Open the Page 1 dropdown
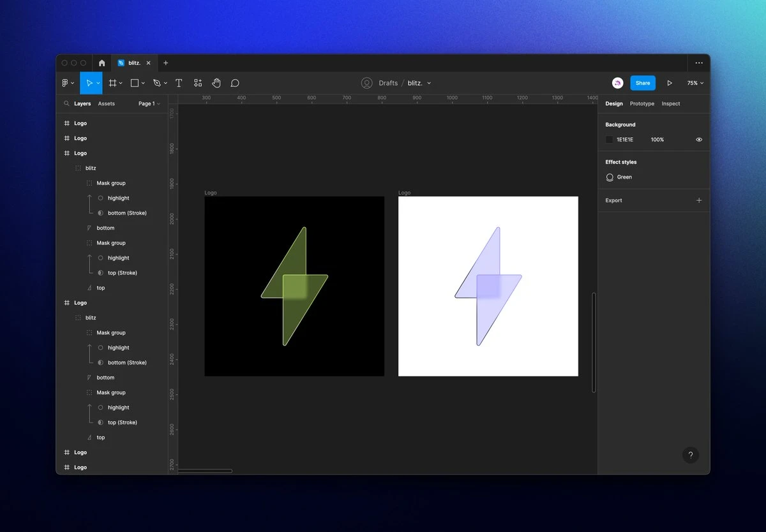Image resolution: width=766 pixels, height=532 pixels. coord(149,103)
